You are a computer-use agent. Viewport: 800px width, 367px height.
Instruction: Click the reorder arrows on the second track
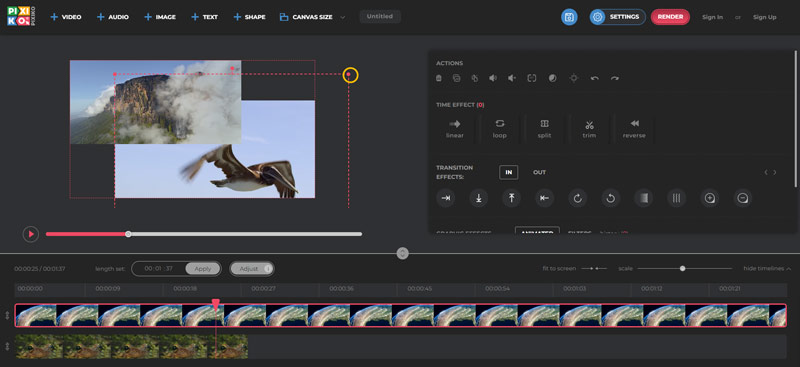click(7, 346)
